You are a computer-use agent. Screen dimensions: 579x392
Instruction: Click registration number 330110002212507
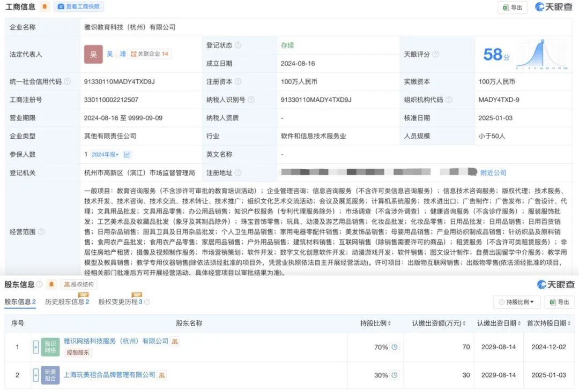[x=111, y=100]
